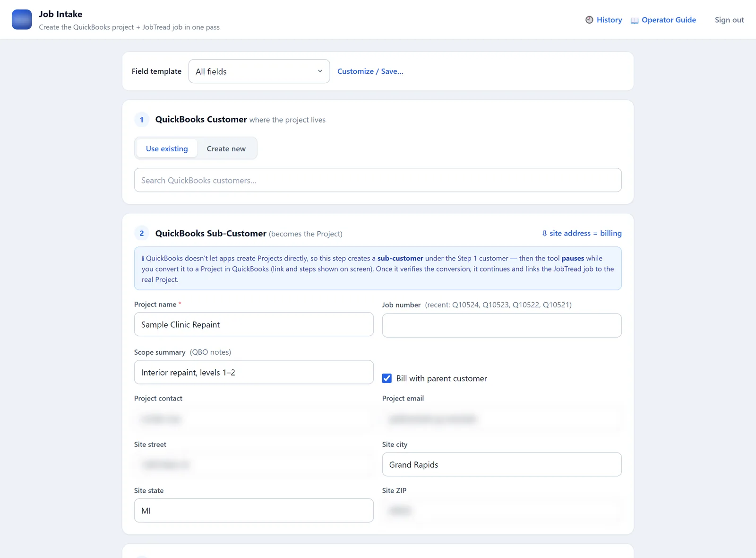Switch to Use existing customer tab

[x=167, y=148]
